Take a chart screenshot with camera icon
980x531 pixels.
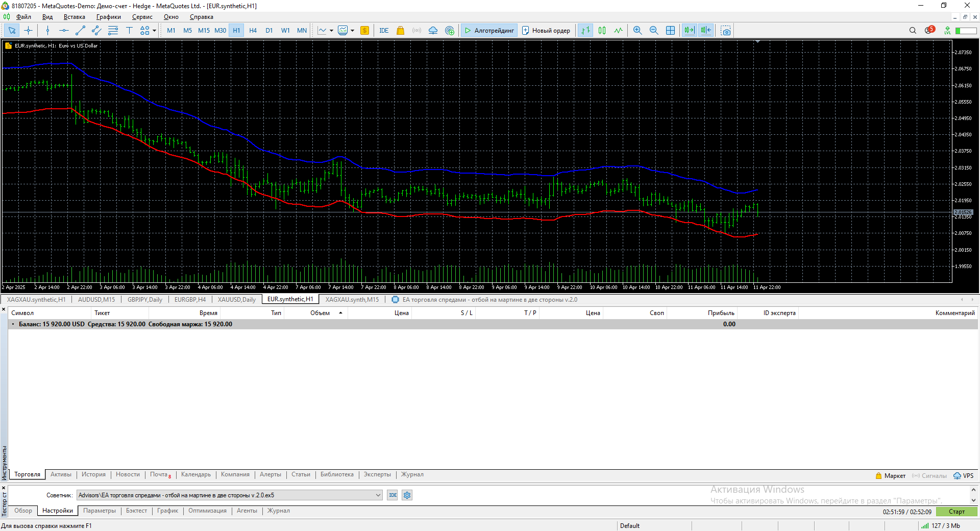pyautogui.click(x=725, y=31)
